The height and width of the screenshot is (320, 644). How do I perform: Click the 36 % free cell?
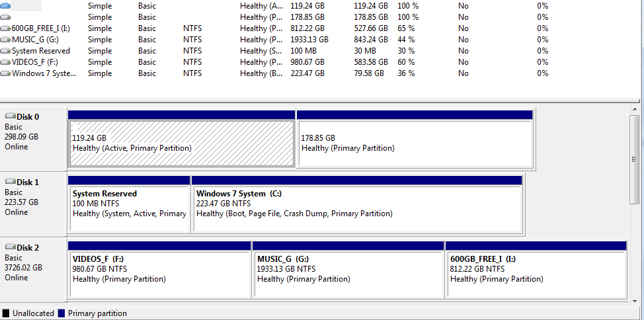click(406, 73)
